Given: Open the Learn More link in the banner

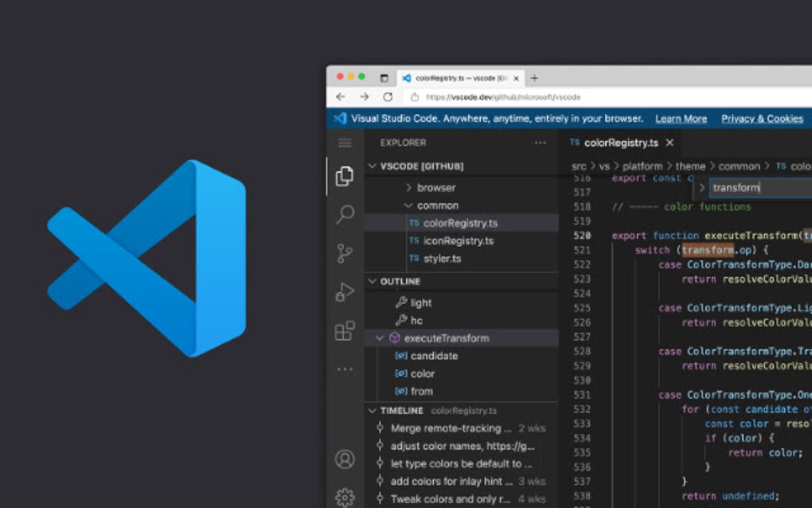Looking at the screenshot, I should pyautogui.click(x=681, y=118).
